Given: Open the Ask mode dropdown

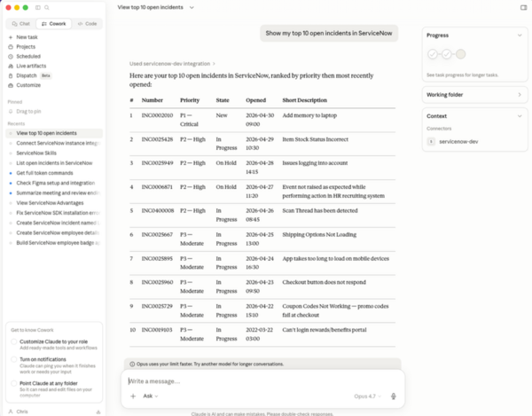Looking at the screenshot, I should [151, 396].
